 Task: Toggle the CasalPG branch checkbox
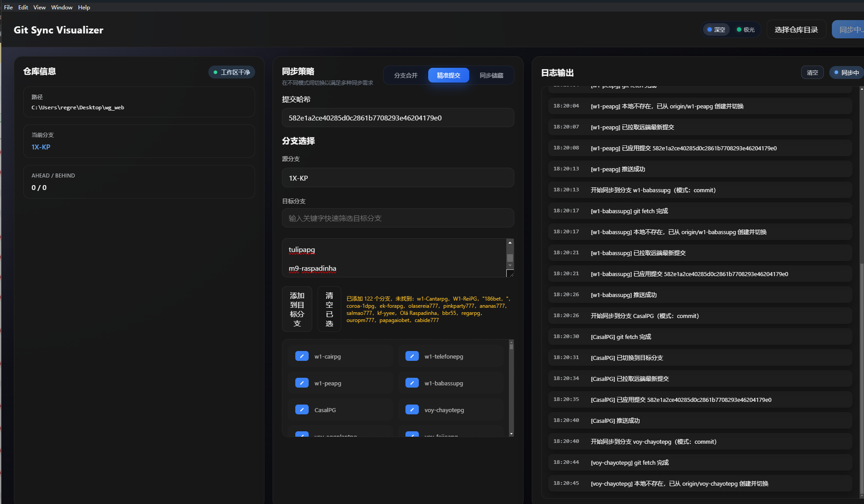click(302, 410)
